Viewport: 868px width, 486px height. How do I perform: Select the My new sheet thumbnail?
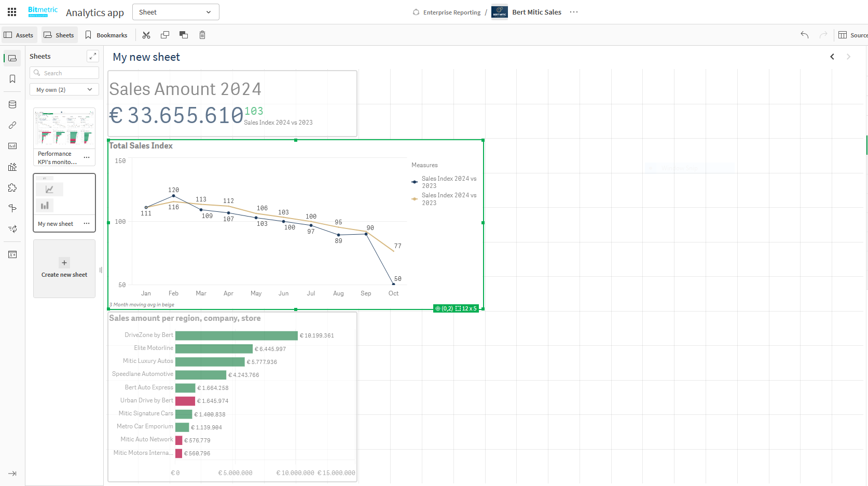point(64,195)
